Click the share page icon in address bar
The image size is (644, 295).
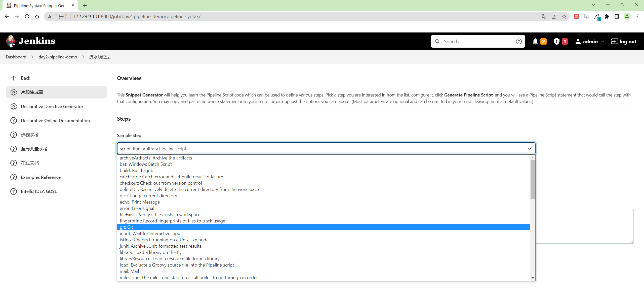coord(554,16)
